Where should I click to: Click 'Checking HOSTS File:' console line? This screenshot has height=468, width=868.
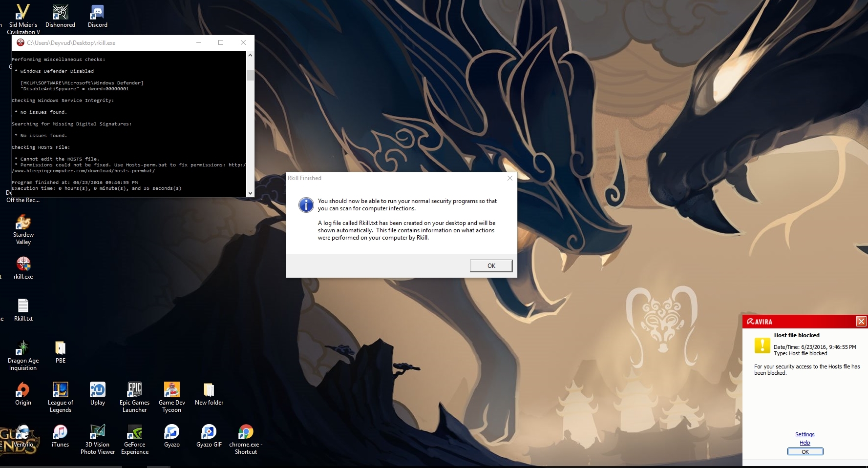(41, 147)
